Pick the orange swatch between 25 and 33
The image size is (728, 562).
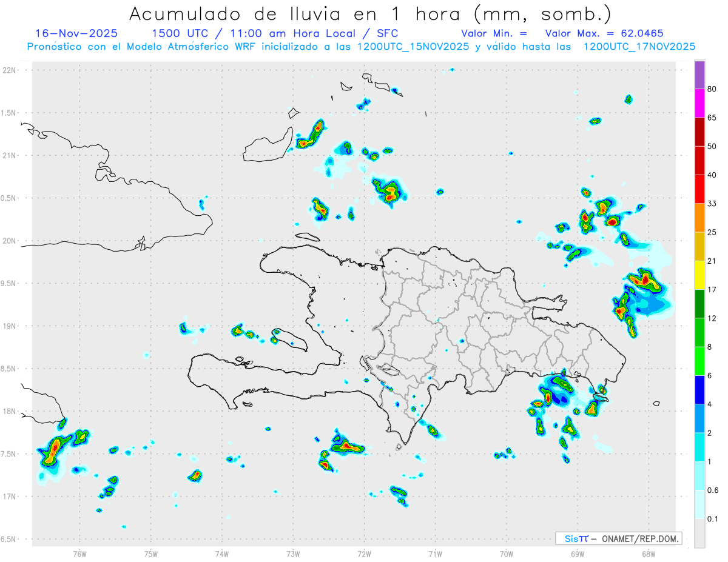699,218
